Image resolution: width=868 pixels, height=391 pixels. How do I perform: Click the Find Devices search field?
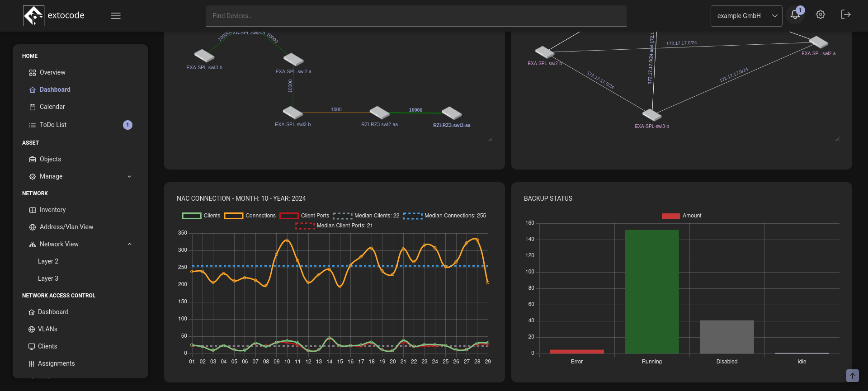point(416,16)
